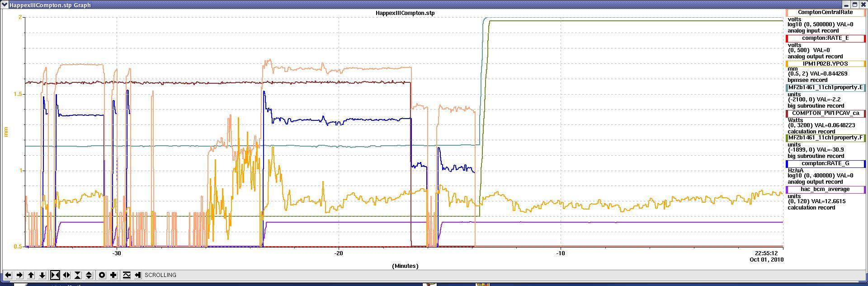Open the window menu in title bar
868x286 pixels.
coord(5,5)
